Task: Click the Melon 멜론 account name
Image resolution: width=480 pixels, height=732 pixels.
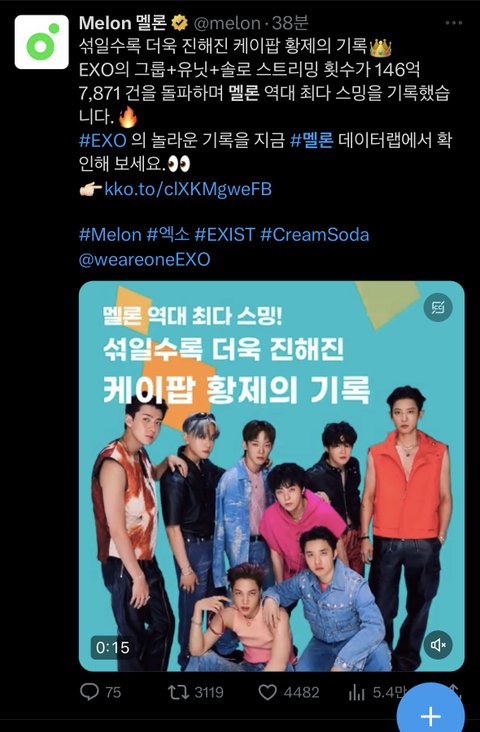Action: pyautogui.click(x=124, y=22)
